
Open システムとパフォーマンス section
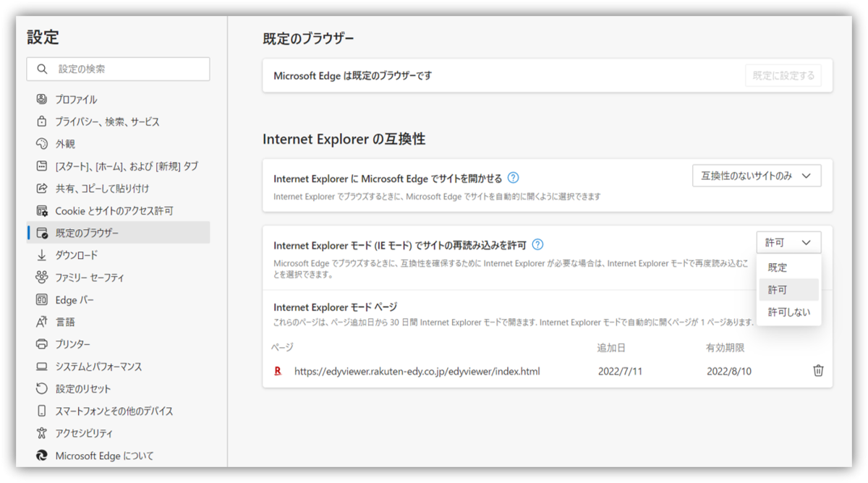tap(119, 367)
